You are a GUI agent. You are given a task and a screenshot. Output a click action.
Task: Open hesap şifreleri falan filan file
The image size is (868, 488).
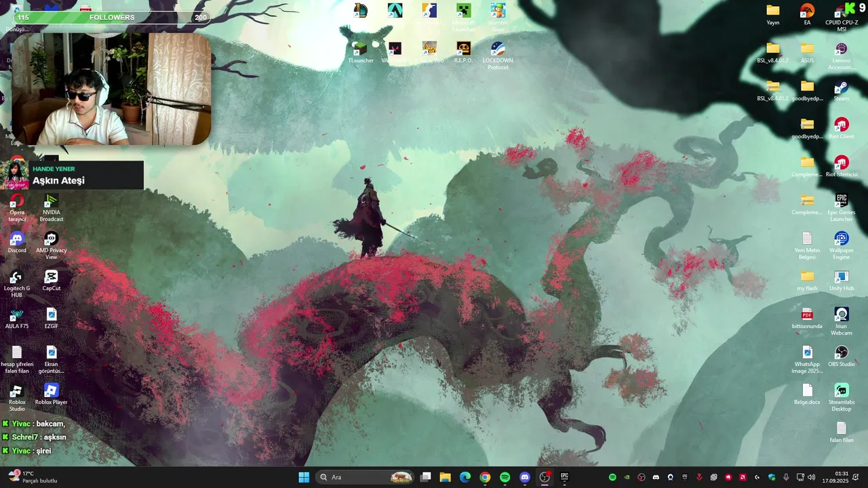(x=17, y=359)
